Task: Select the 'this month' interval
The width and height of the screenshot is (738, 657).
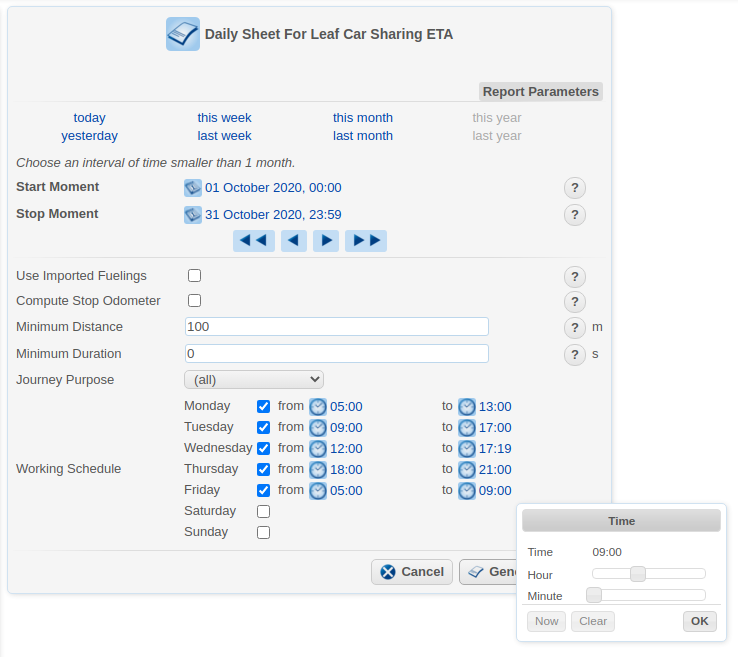Action: (x=363, y=118)
